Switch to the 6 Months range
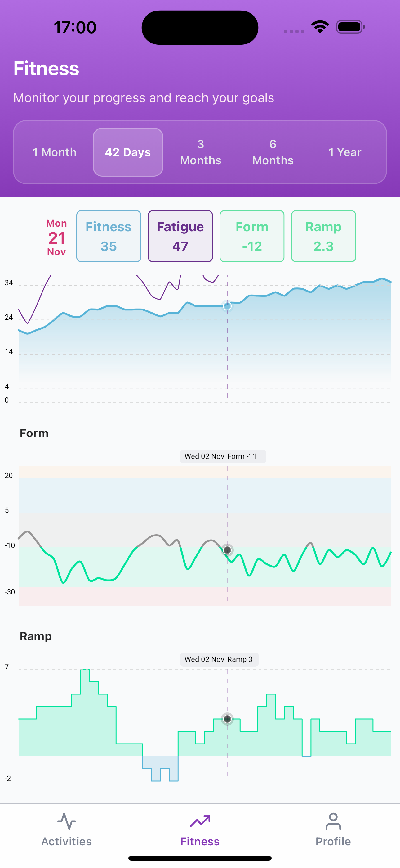400x868 pixels. point(273,152)
